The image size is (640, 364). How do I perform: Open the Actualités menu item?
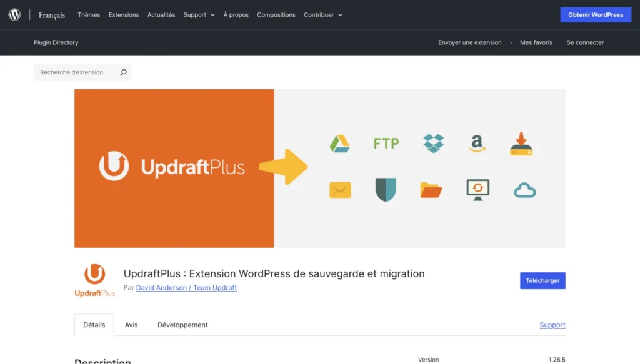point(161,15)
